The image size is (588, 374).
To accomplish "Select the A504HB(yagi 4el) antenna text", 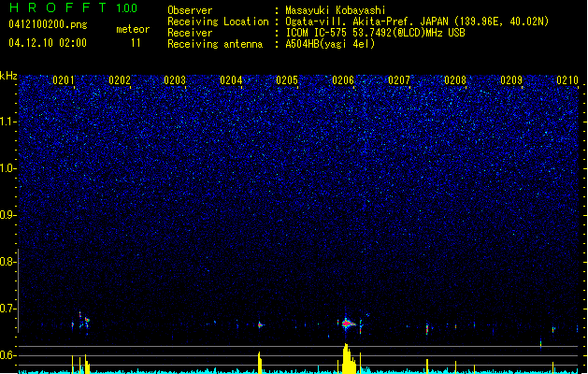I will click(330, 44).
